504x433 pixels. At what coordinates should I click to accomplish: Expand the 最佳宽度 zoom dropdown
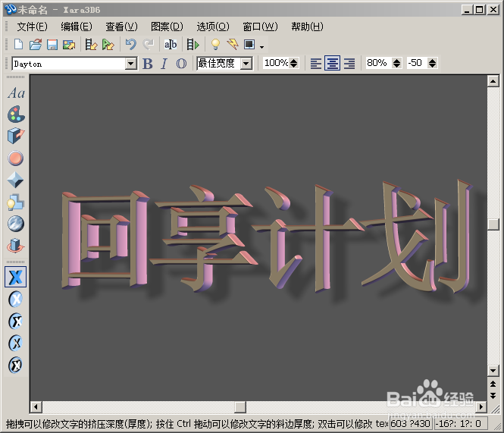click(x=246, y=64)
